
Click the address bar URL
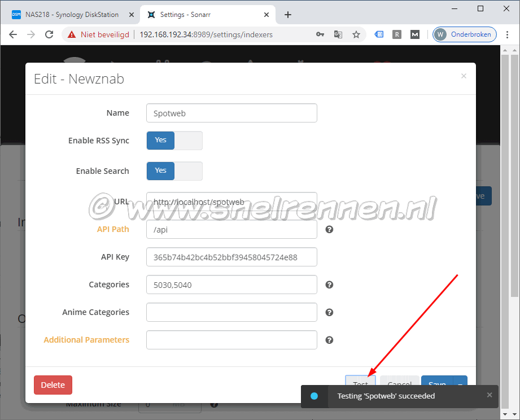(206, 34)
